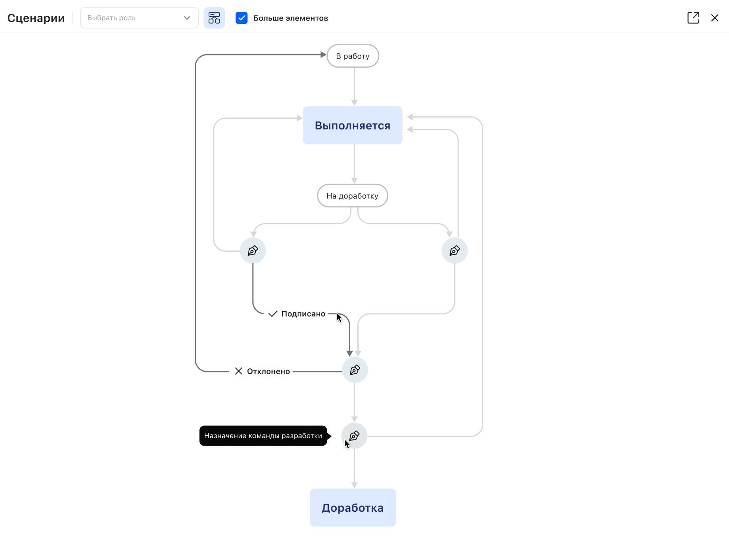
Task: Click the Выполняется status block
Action: pos(352,125)
